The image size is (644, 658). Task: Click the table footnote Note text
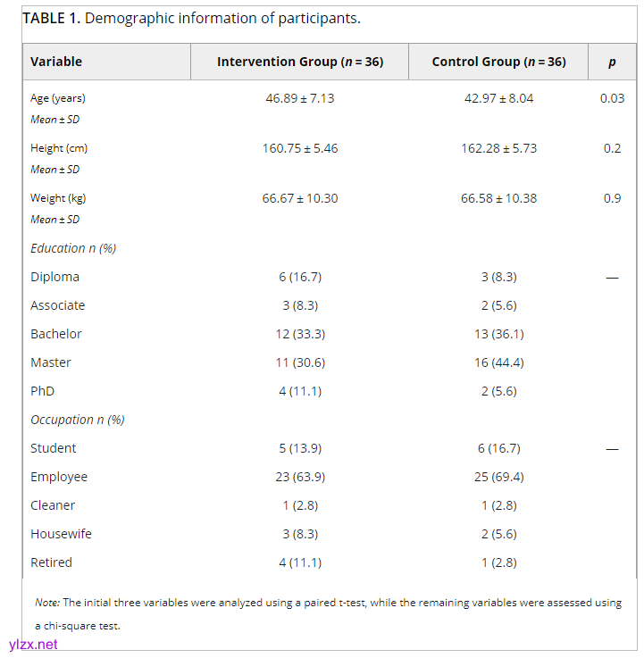click(x=328, y=604)
